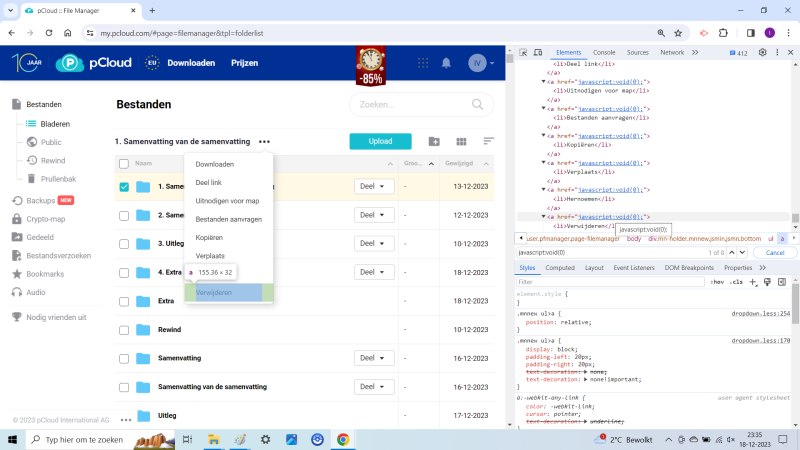Open DevTools settings gear icon
Image resolution: width=800 pixels, height=450 pixels.
[761, 52]
